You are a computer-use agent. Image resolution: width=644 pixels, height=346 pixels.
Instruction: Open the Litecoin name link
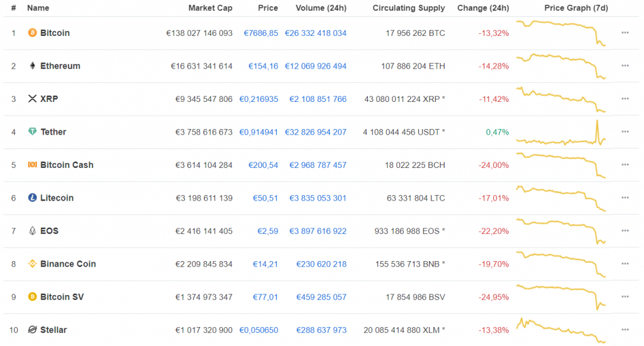[57, 198]
